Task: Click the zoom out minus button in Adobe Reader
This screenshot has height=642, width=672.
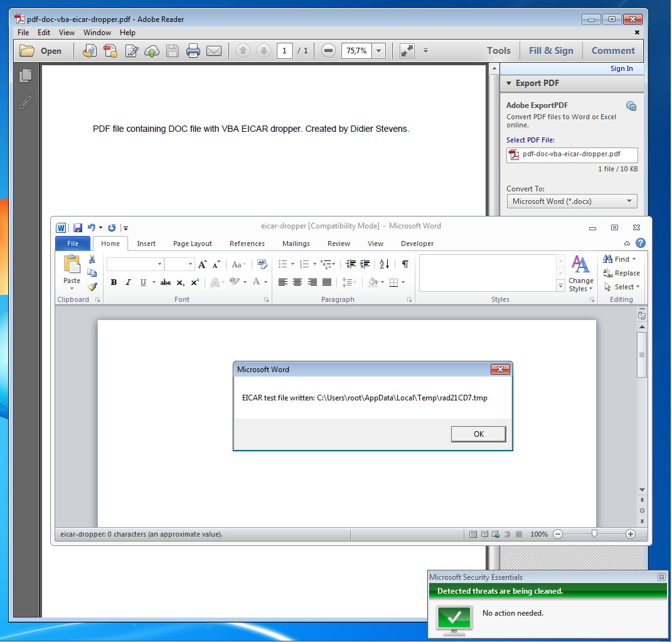Action: [328, 51]
